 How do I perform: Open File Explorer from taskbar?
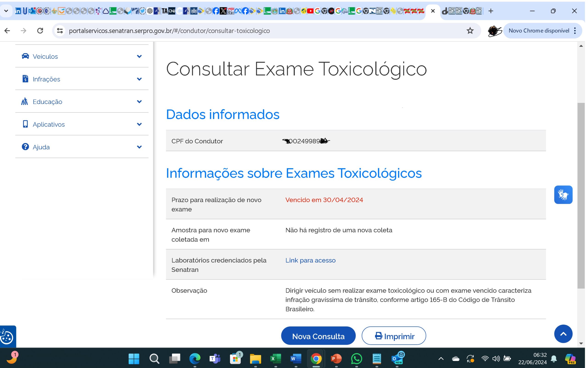pyautogui.click(x=255, y=359)
